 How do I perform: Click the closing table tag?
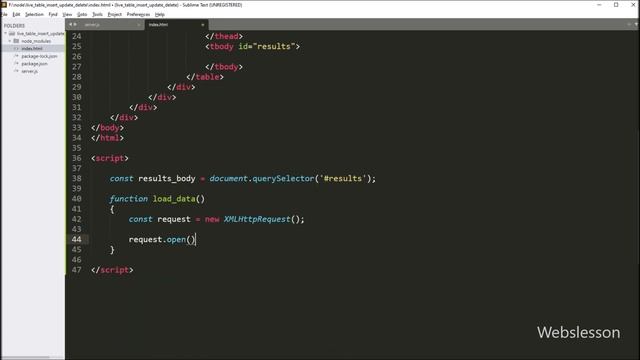205,77
